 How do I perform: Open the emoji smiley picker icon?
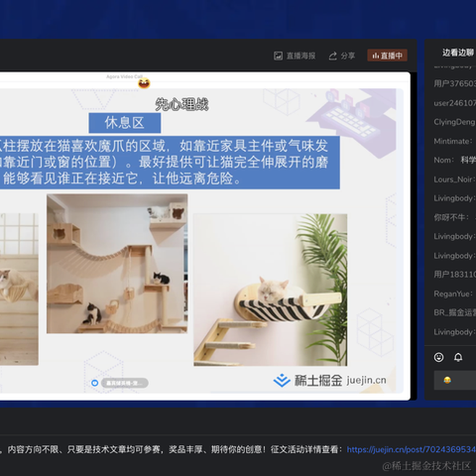pos(438,357)
